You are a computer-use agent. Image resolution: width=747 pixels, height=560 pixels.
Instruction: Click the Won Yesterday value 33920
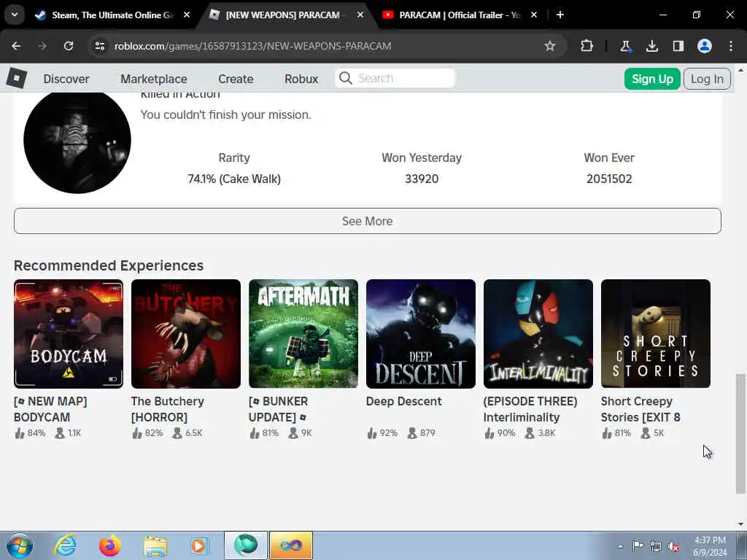[x=422, y=179]
